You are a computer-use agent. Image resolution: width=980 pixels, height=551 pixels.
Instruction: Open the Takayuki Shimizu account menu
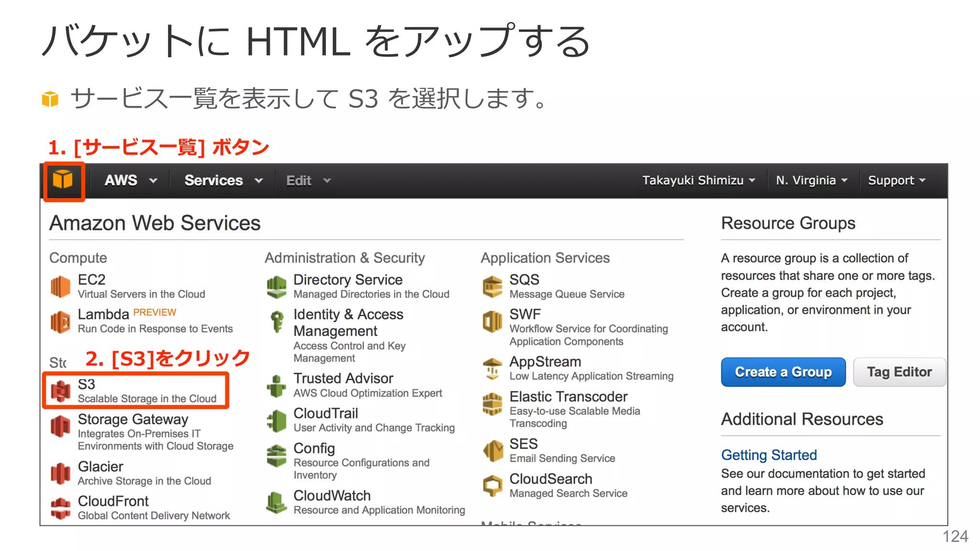(699, 180)
